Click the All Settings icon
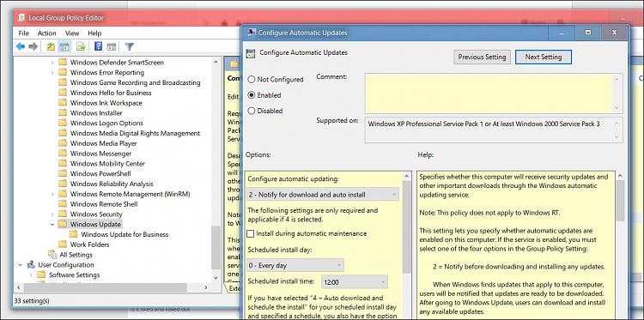Screen dimensions: 644x320 (x=52, y=254)
